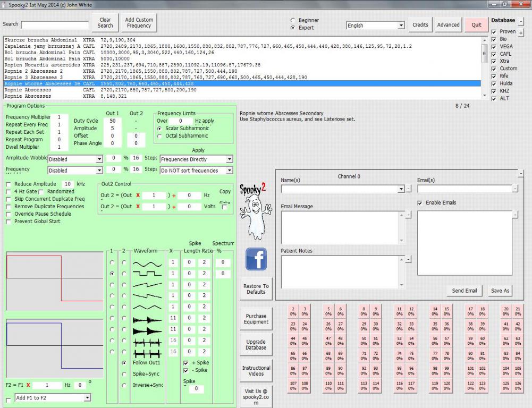This screenshot has height=408, width=532.
Task: Collapse the Database panel minus button
Action: [521, 21]
